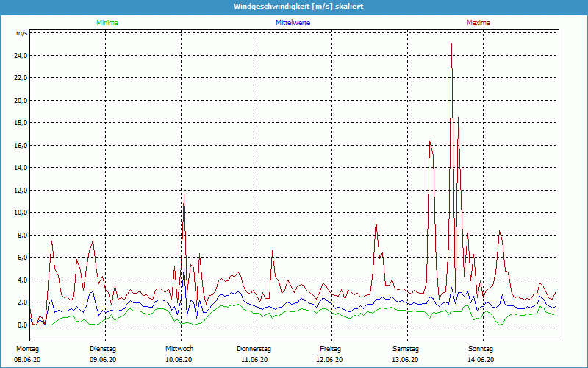Click the 22,0 y-axis value
Viewport: 588px width, 368px height.
(x=21, y=78)
